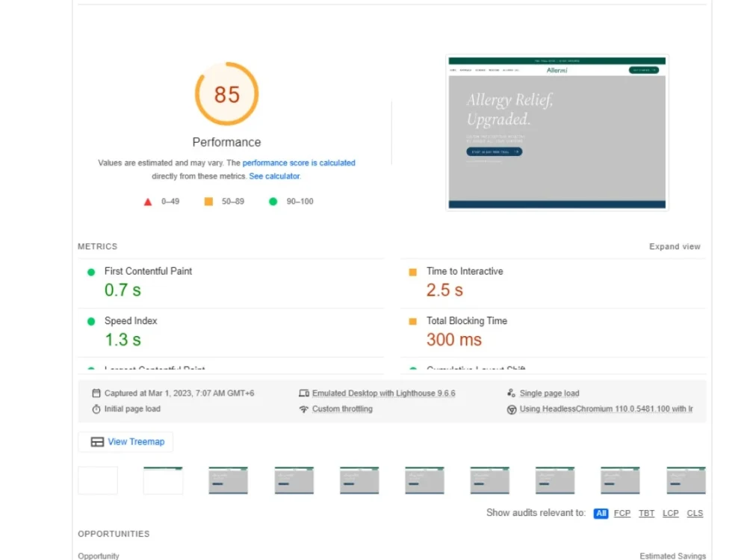Open the 'performance score is calculated' link
747x560 pixels.
[x=299, y=163]
